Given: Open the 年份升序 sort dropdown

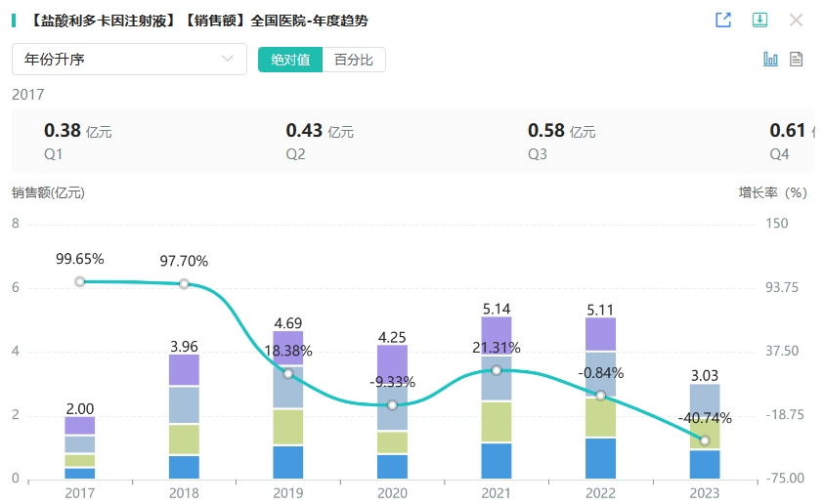Looking at the screenshot, I should [129, 60].
